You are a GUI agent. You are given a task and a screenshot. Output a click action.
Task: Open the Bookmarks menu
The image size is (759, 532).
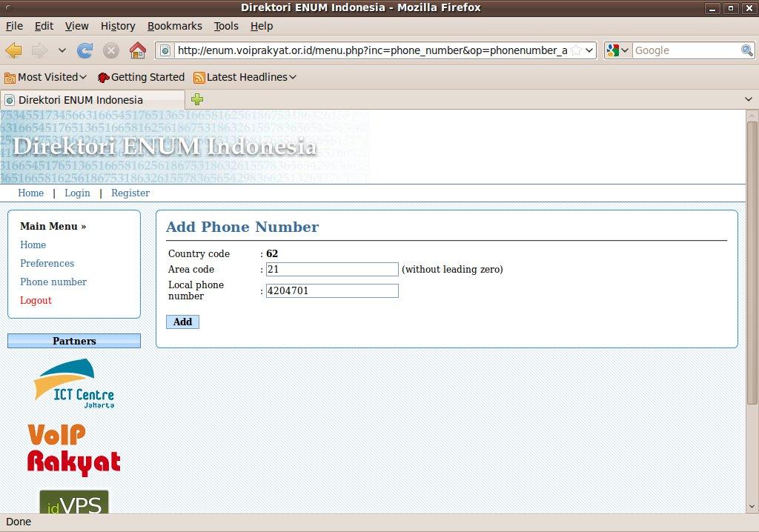pyautogui.click(x=174, y=26)
